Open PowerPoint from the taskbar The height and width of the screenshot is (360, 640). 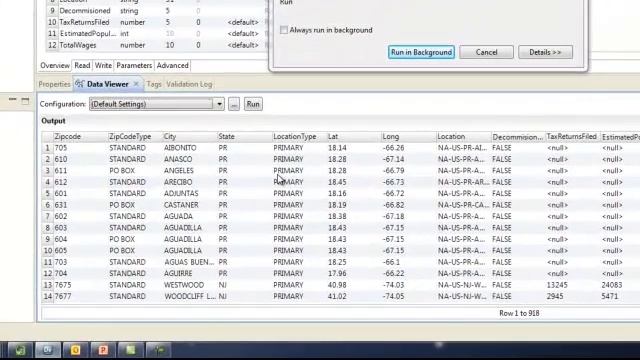(x=103, y=350)
